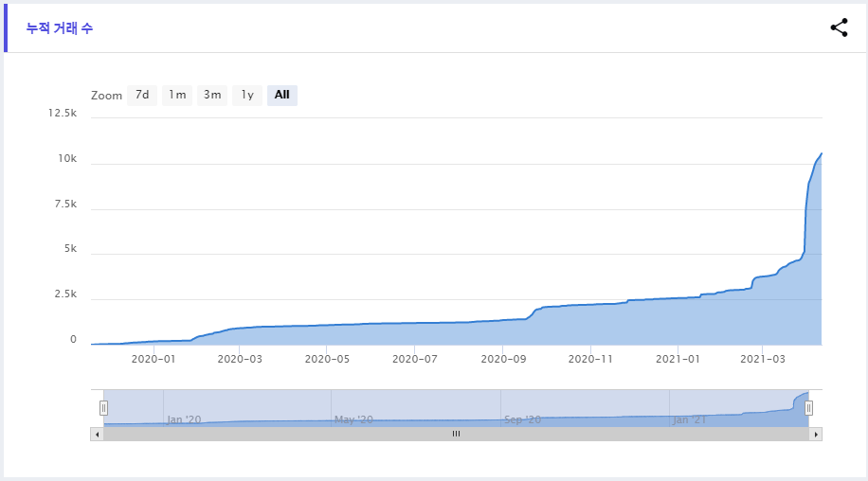Click the 2020-05 x-axis label

coord(327,359)
